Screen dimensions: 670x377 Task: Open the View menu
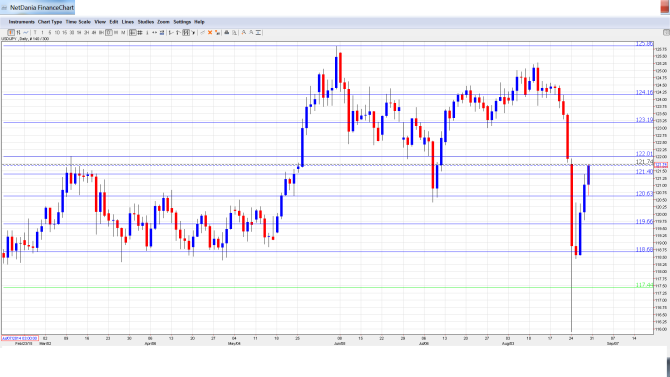click(100, 22)
